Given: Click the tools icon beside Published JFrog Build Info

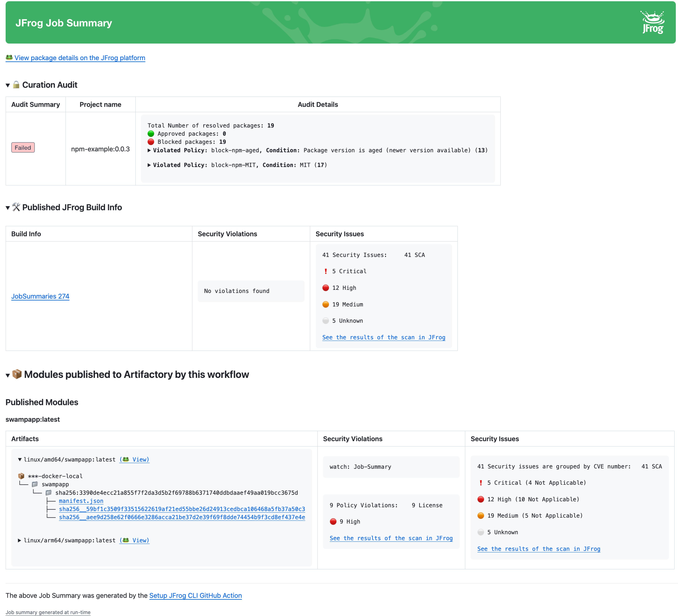Looking at the screenshot, I should point(16,207).
